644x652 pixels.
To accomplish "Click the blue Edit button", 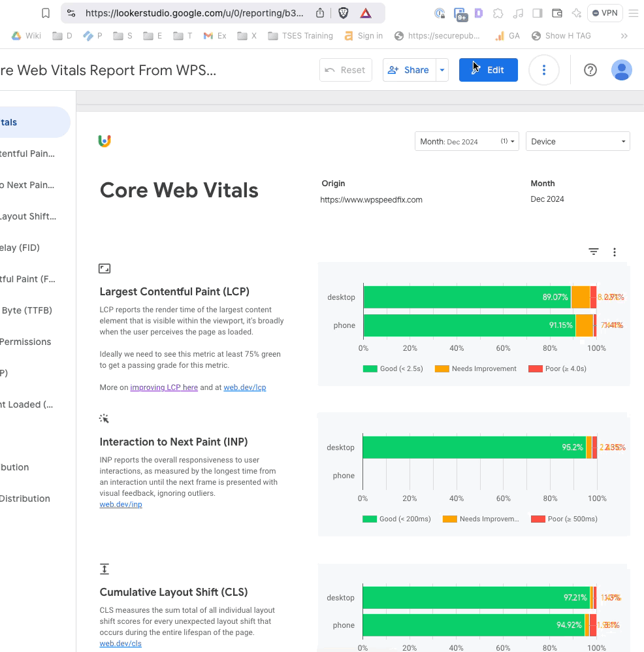I will coord(489,70).
